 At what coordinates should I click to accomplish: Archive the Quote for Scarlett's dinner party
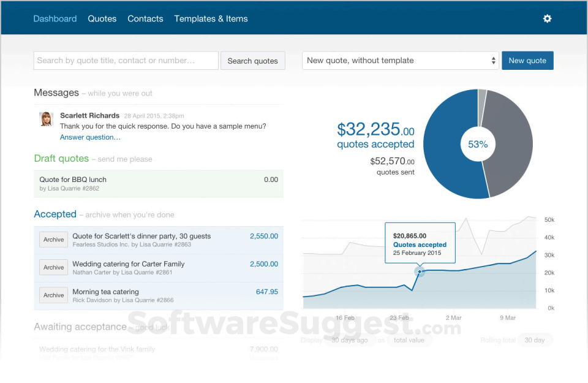pyautogui.click(x=53, y=240)
